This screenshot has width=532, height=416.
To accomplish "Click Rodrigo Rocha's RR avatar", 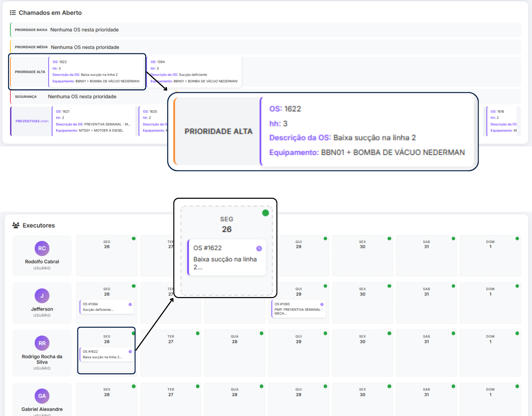I will [42, 343].
